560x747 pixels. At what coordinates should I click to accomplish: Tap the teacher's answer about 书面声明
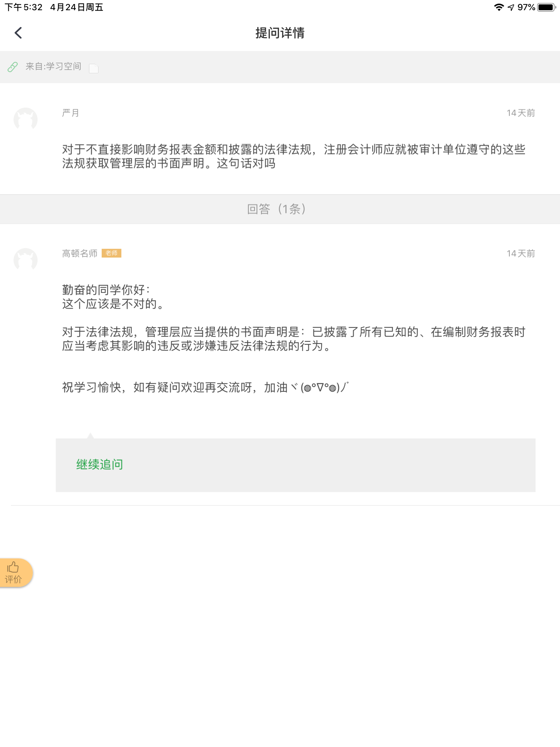pos(293,339)
